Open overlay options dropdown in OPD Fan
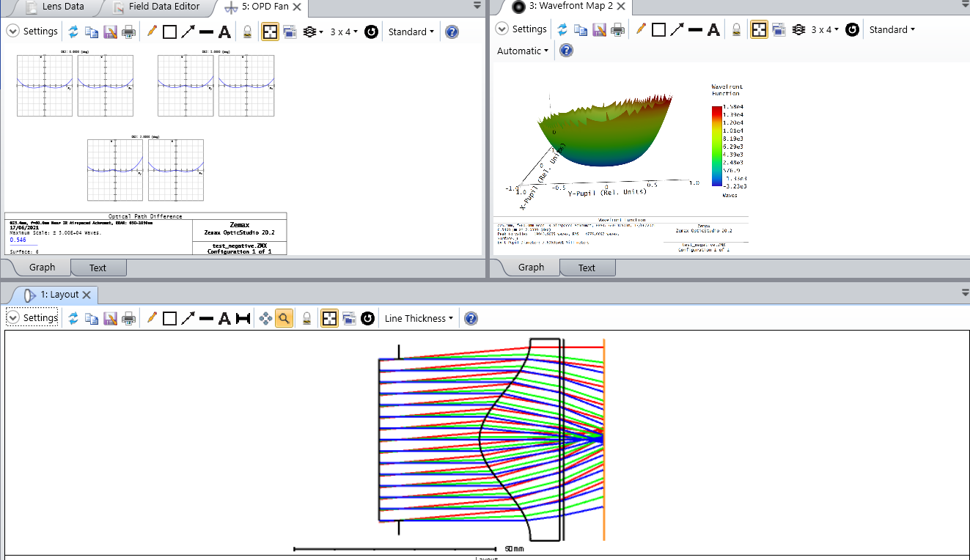 [313, 32]
